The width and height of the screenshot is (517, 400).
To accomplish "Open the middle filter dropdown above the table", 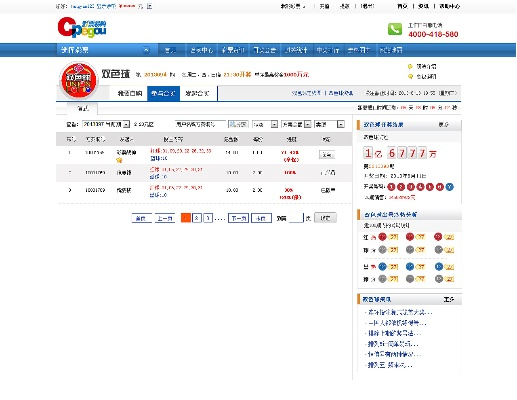I will (296, 124).
